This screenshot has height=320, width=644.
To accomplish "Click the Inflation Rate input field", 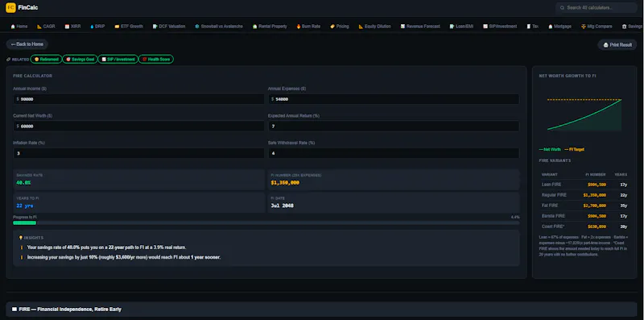I will pos(138,153).
